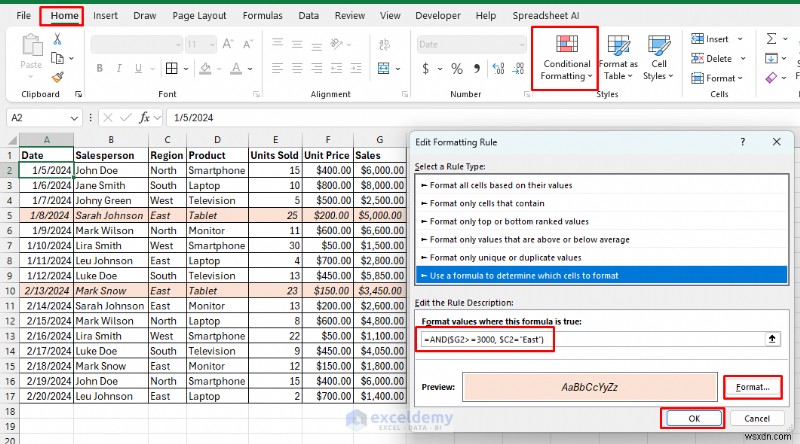This screenshot has height=444, width=800.
Task: Click the Align Right icon
Action: [317, 68]
